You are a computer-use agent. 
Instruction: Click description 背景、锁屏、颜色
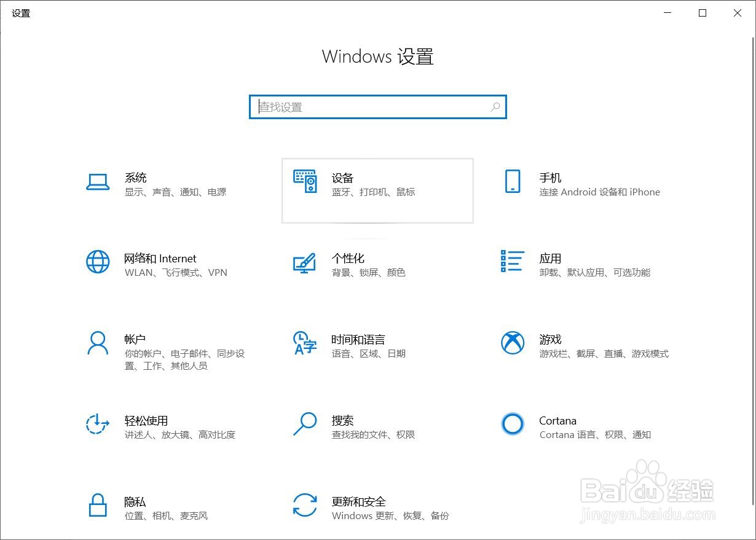click(x=369, y=273)
